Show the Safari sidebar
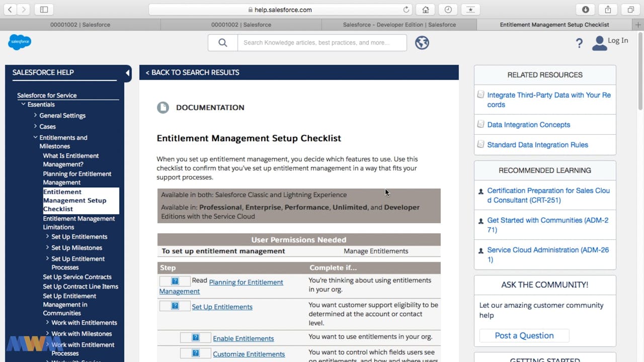Viewport: 644px width, 362px height. (x=44, y=10)
